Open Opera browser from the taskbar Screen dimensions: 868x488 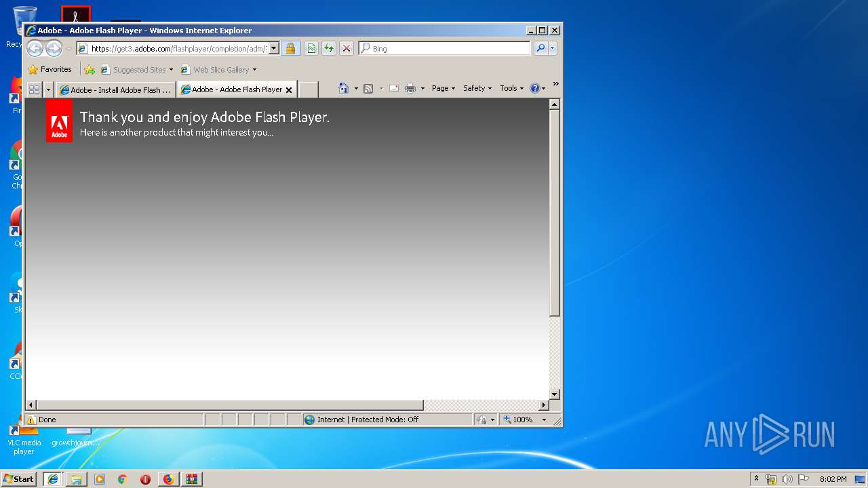point(145,479)
